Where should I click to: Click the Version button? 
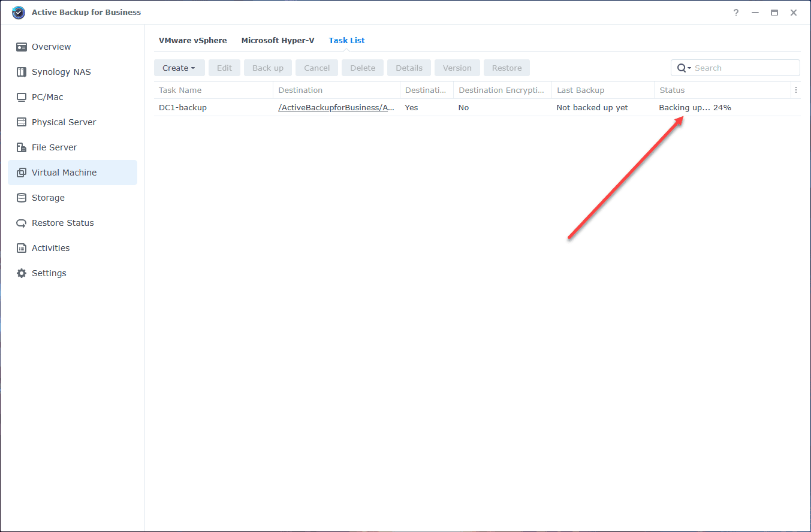457,68
